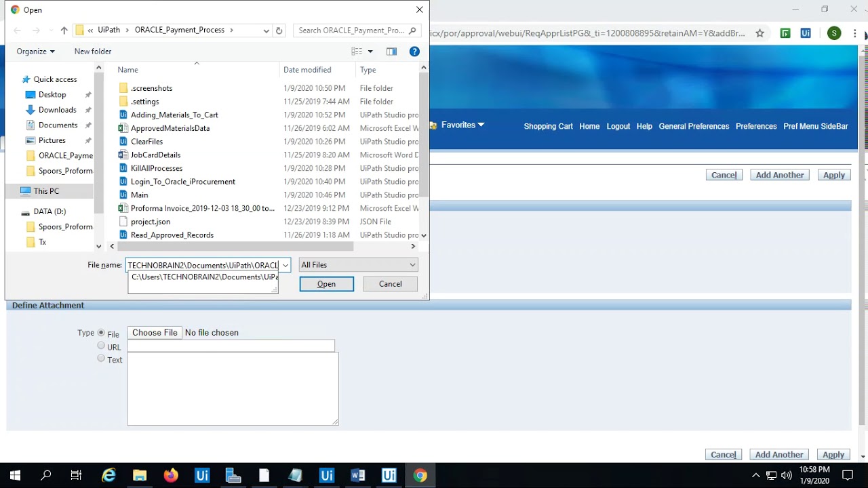Open Pref Menu SideBar link
Screen dimensions: 868x488
tap(816, 126)
